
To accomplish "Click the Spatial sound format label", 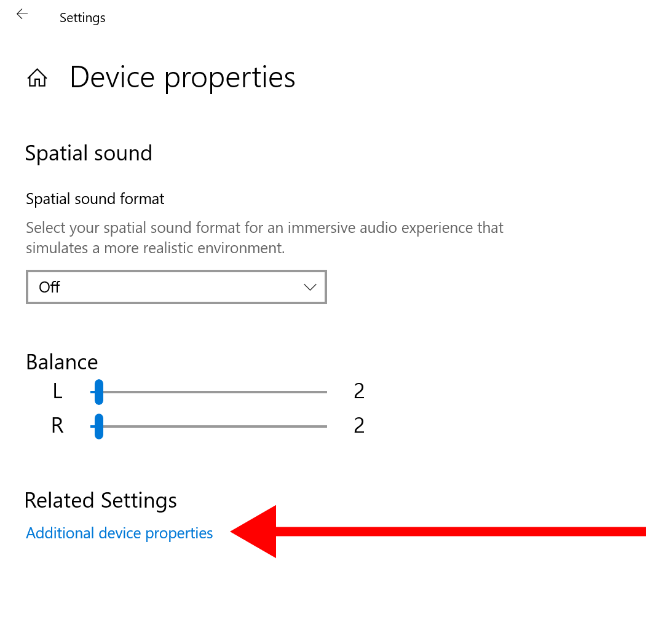I will coord(95,198).
